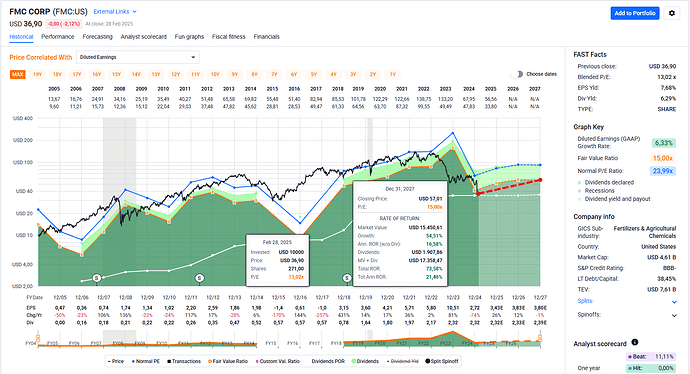Select the 15Y time range
This screenshot has height=374, width=690.
(116, 74)
